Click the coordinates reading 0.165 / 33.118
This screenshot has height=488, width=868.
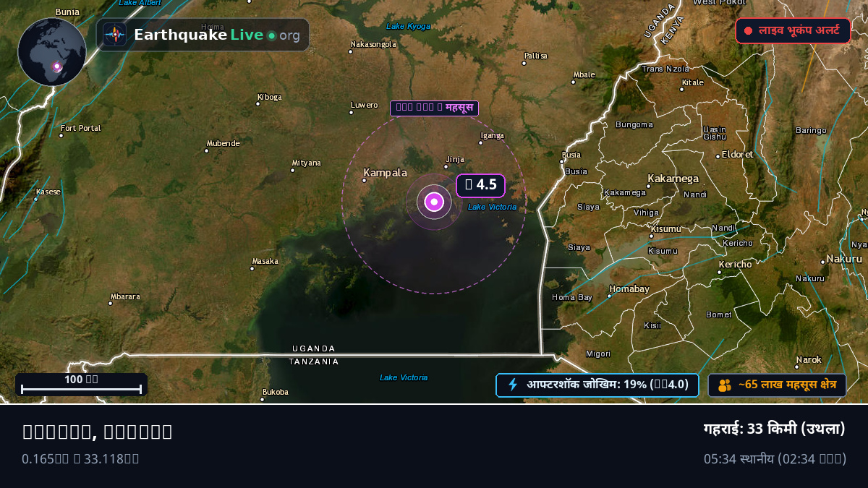coord(80,458)
